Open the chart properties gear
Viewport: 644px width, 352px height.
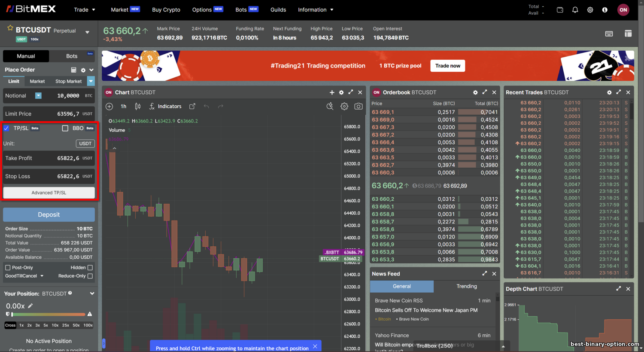click(344, 106)
